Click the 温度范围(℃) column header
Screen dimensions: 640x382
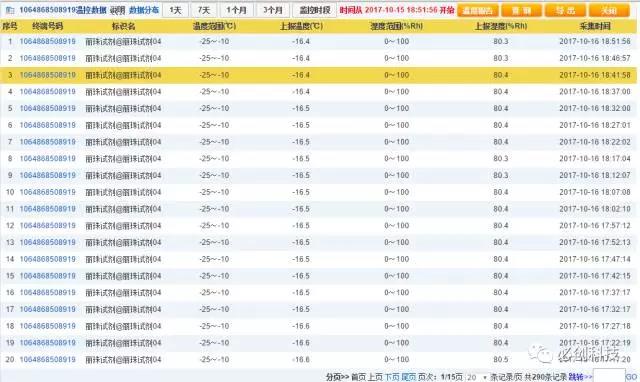coord(214,27)
